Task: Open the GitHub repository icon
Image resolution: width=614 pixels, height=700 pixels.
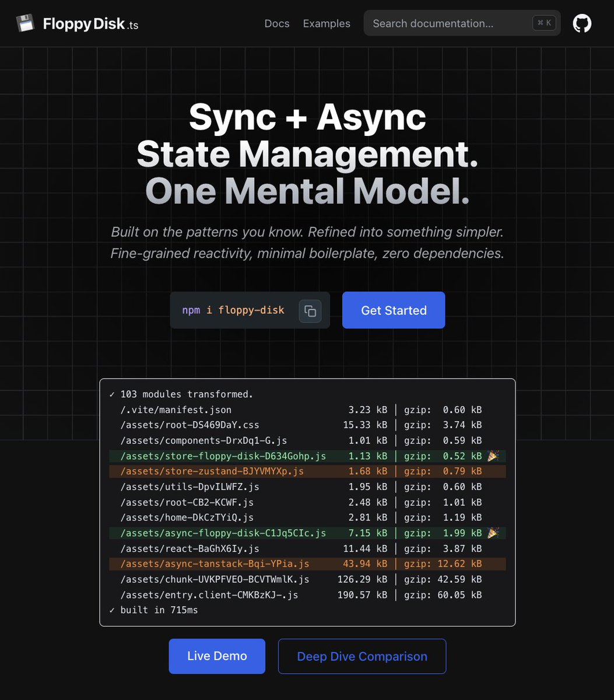Action: pos(582,23)
